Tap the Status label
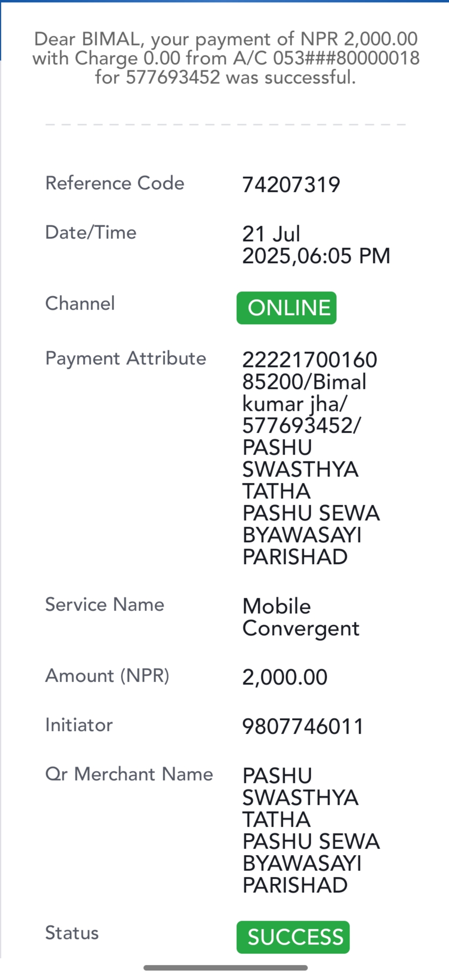Viewport: 449px width, 980px height. tap(72, 933)
